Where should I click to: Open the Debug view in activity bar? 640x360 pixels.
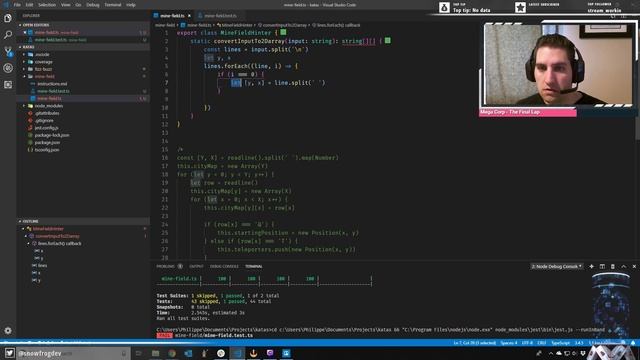pos(8,68)
